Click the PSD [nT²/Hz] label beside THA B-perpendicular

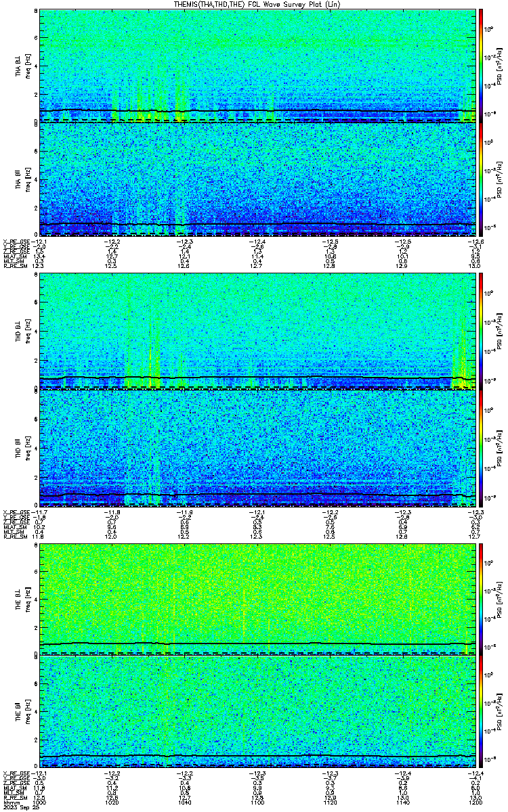tap(499, 66)
